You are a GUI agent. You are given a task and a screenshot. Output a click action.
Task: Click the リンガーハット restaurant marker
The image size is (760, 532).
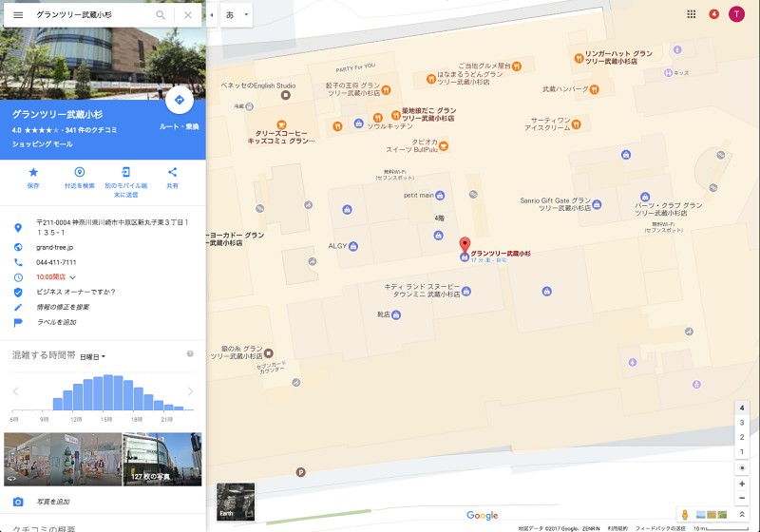pyautogui.click(x=579, y=58)
